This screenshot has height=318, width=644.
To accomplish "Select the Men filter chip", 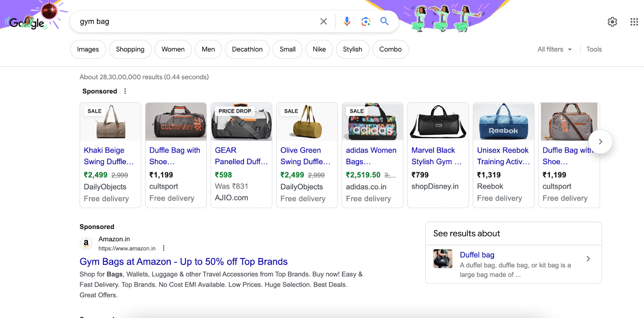I will coord(208,49).
